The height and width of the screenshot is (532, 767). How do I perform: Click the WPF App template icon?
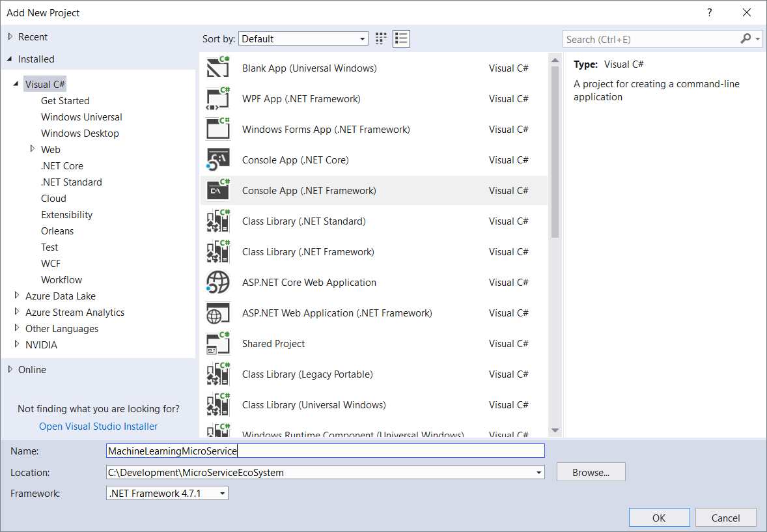point(217,98)
